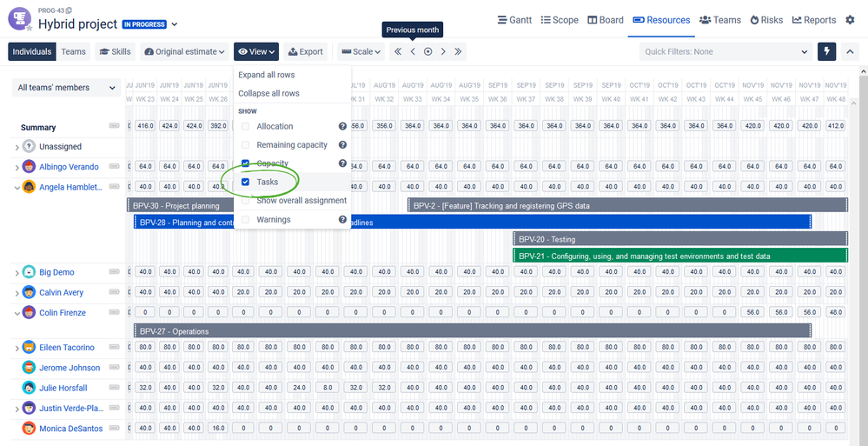Image resolution: width=868 pixels, height=446 pixels.
Task: Click capacity icon beside Colin Firenze
Action: point(115,312)
